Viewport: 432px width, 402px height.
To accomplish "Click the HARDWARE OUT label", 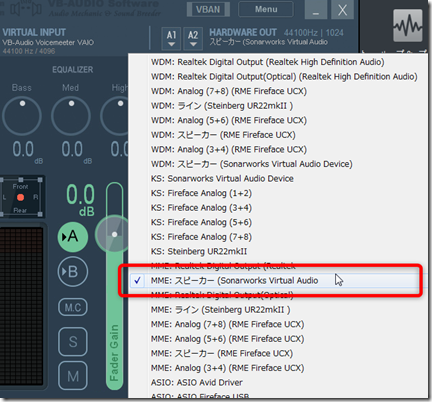I will point(243,32).
